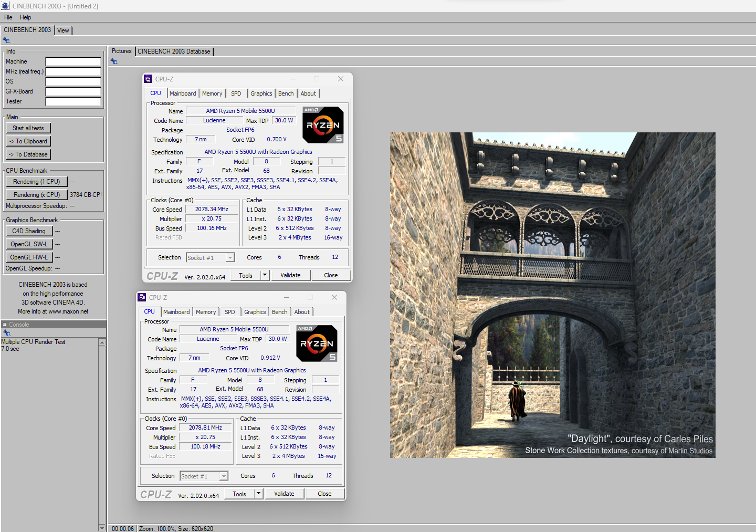Screen dimensions: 756x532
Task: Click the 3784 CB-CPU score value
Action: [x=86, y=195]
